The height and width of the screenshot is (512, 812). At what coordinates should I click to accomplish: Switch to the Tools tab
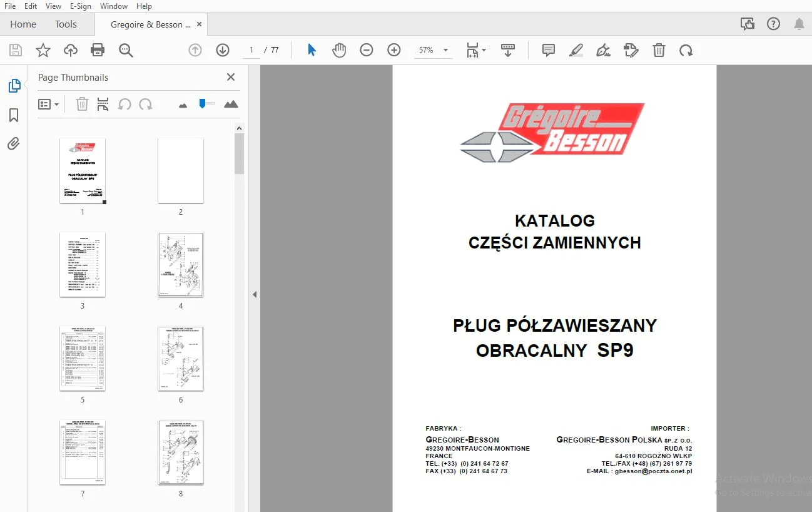66,24
